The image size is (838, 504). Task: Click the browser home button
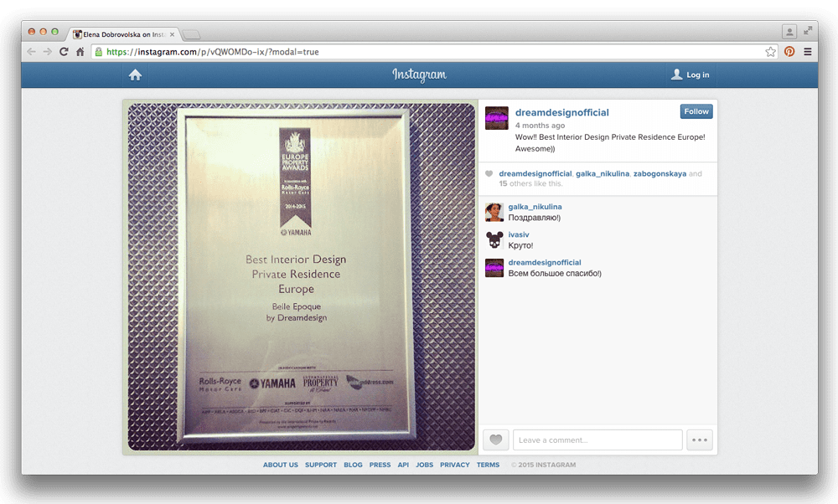coord(80,52)
